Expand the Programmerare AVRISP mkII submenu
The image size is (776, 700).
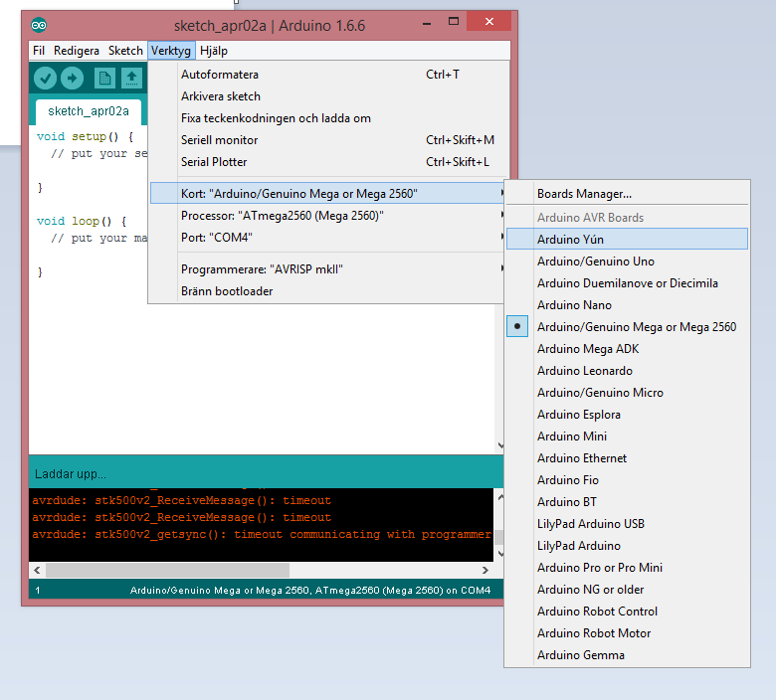(x=327, y=269)
